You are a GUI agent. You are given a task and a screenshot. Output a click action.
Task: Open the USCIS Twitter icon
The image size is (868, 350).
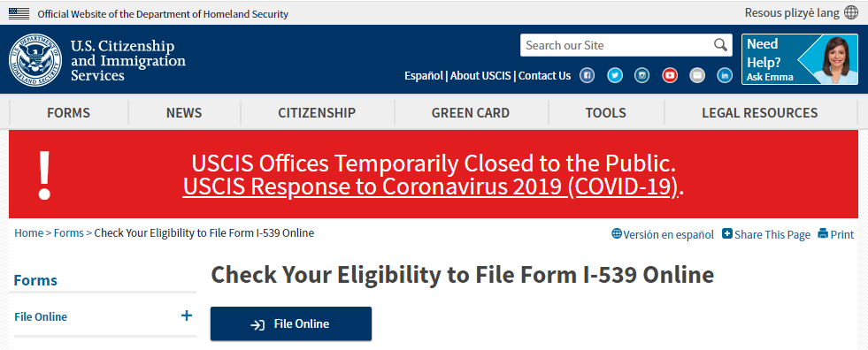click(x=614, y=75)
